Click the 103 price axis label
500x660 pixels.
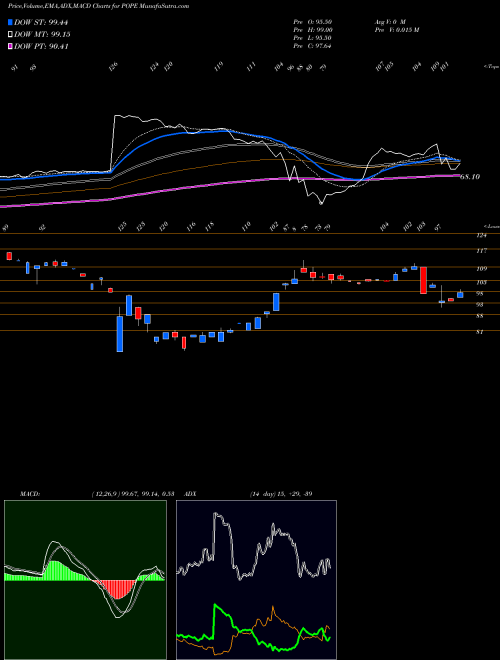(481, 282)
